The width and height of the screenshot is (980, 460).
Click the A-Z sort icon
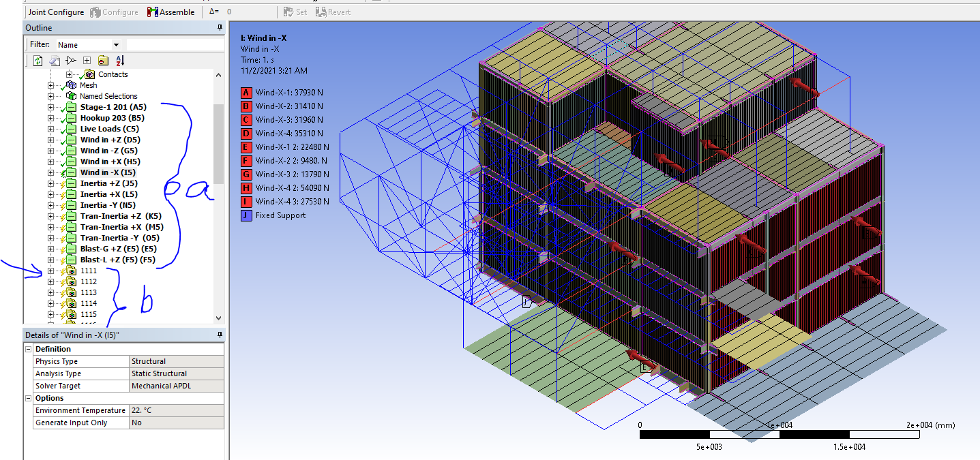pos(120,61)
